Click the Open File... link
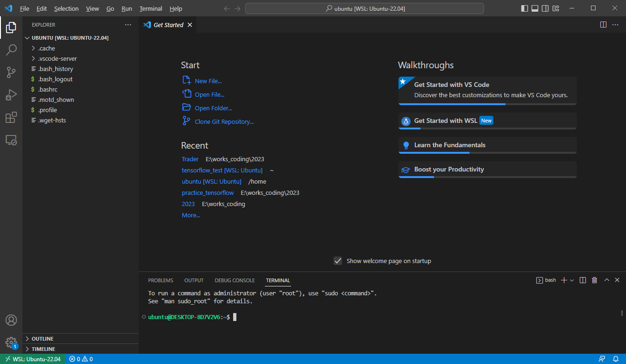This screenshot has height=364, width=626. 209,94
